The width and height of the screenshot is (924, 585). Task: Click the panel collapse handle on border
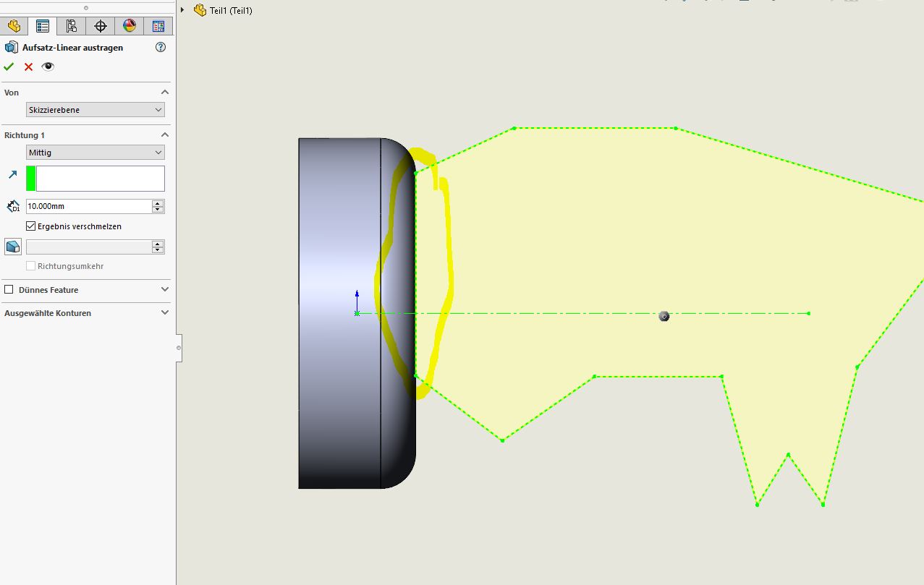point(179,349)
